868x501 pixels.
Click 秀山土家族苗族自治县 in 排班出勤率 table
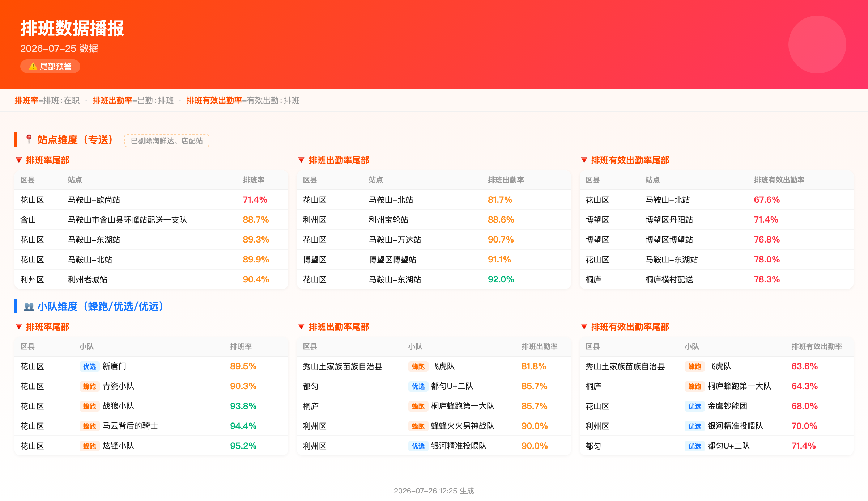point(342,366)
